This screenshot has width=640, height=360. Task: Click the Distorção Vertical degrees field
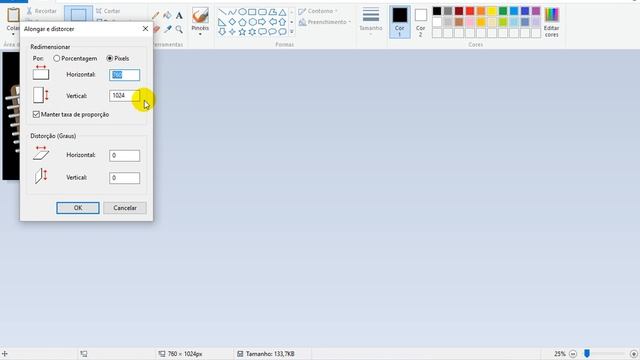point(124,178)
